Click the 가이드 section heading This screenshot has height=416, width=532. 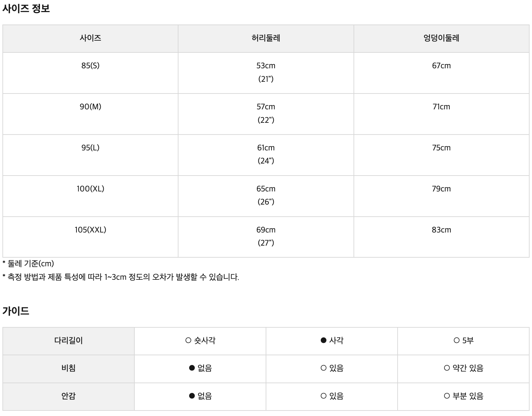(x=16, y=311)
